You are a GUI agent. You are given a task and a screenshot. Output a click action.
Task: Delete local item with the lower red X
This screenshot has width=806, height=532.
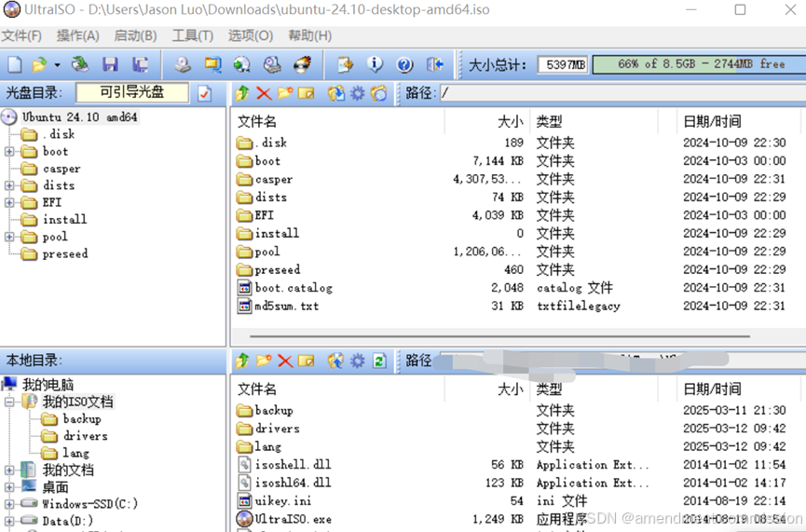[285, 361]
